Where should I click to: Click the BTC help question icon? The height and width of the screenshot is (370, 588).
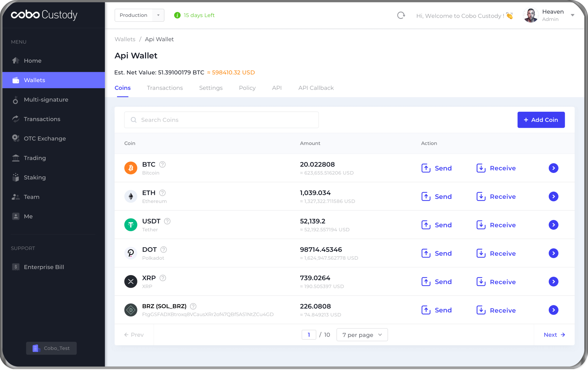[162, 164]
